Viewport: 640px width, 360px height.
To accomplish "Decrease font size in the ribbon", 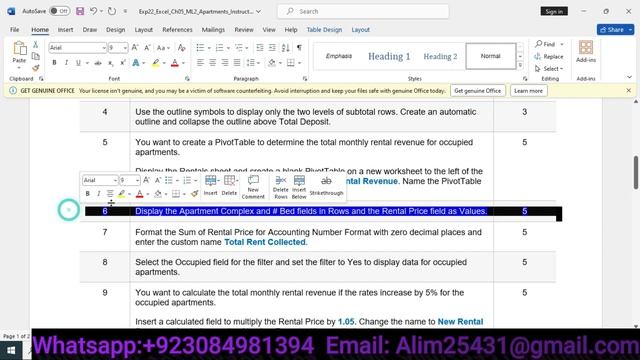I will 147,48.
